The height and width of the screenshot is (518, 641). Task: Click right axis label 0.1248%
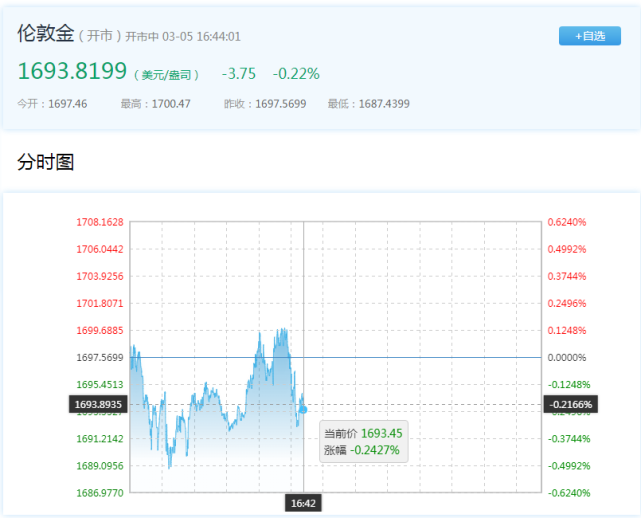pos(567,330)
